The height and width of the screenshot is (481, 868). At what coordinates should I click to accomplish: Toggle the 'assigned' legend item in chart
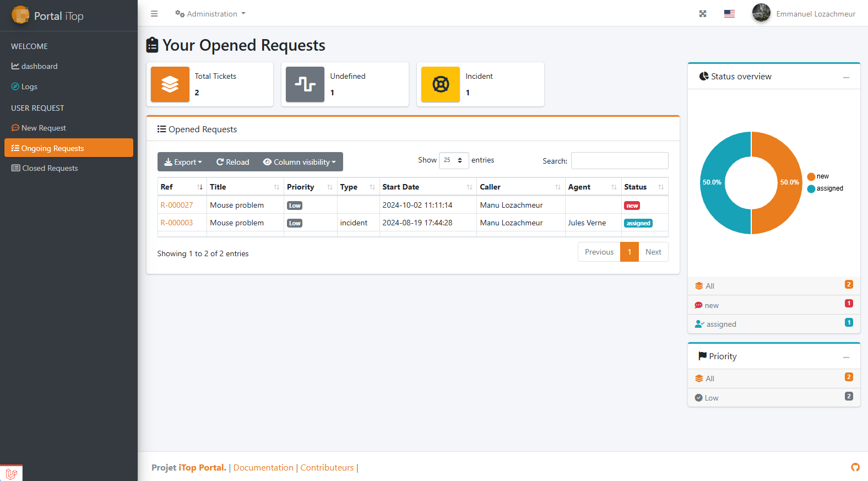[825, 188]
